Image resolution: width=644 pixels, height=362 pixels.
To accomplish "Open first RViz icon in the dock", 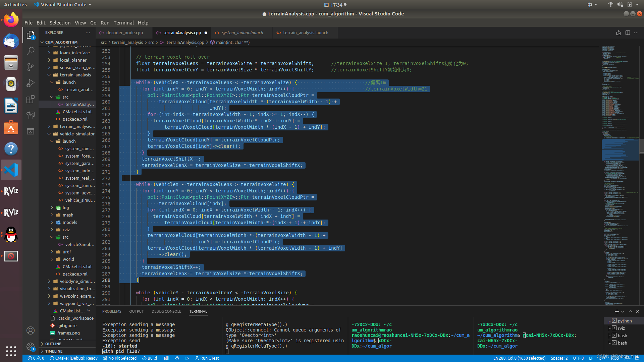I will tap(11, 191).
